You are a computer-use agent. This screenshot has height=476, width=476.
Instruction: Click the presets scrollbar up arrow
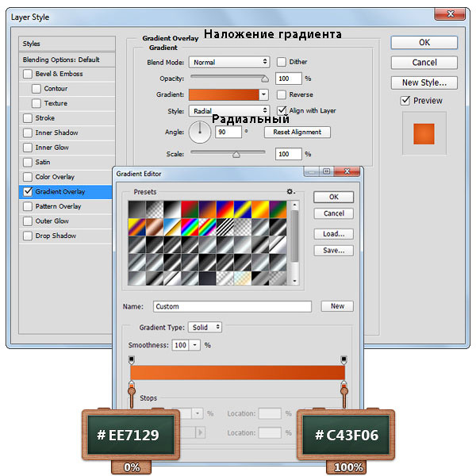click(x=294, y=205)
